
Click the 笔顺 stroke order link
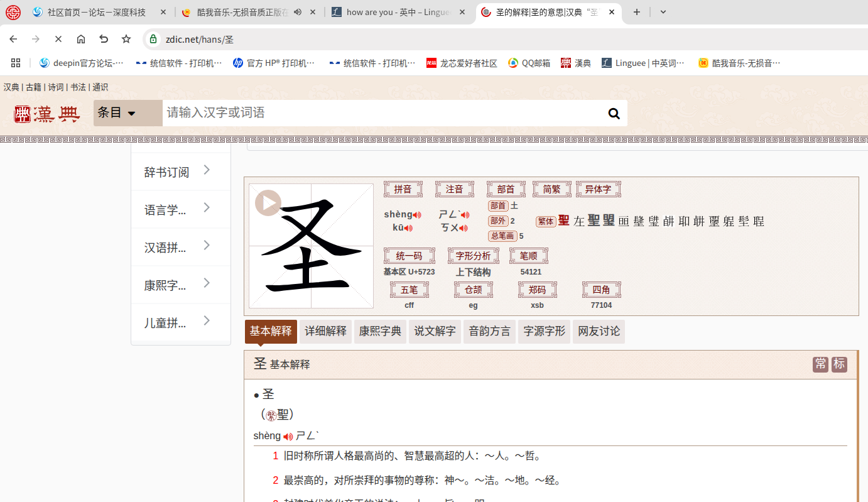528,256
